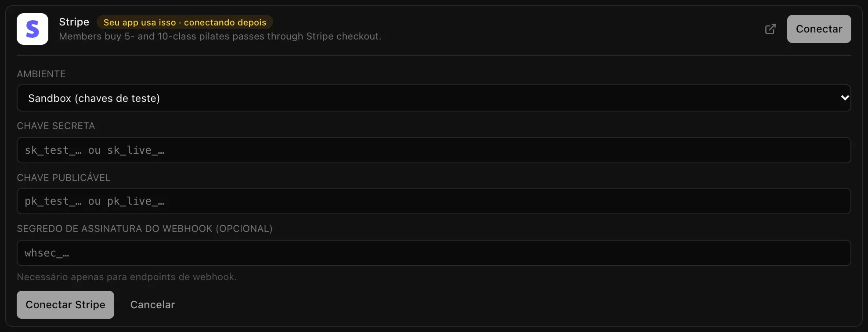
Task: Focus the Chave Secreta input field
Action: click(x=434, y=150)
